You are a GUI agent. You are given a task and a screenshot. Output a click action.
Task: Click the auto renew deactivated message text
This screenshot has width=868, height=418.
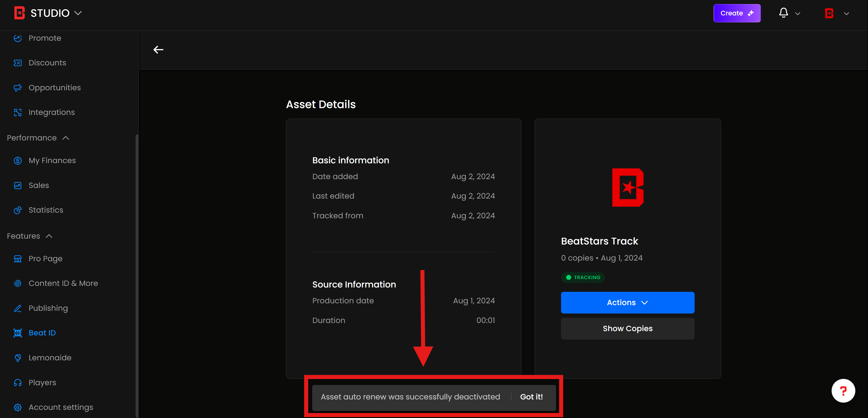point(410,397)
